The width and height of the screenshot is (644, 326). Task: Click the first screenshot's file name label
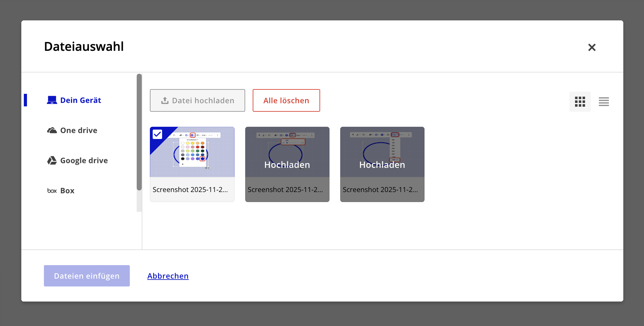click(x=190, y=190)
